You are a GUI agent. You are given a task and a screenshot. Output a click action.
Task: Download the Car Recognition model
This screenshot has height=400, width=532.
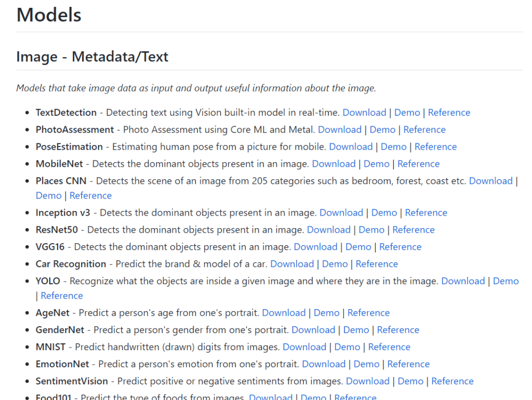click(x=292, y=264)
